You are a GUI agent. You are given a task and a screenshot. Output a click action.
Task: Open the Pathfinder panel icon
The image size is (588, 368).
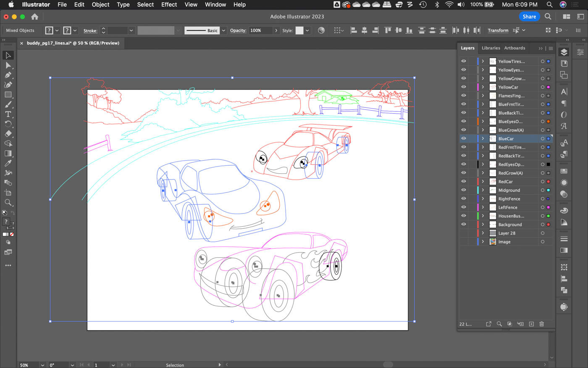tap(564, 290)
